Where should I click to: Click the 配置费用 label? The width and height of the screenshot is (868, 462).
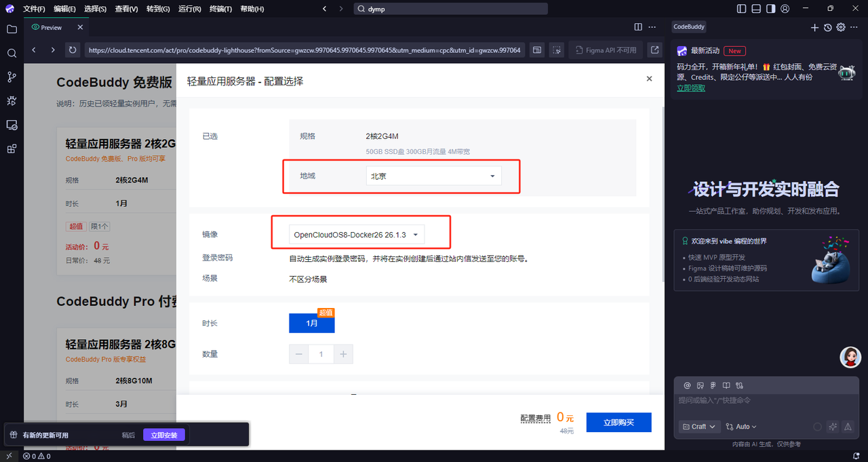(535, 419)
